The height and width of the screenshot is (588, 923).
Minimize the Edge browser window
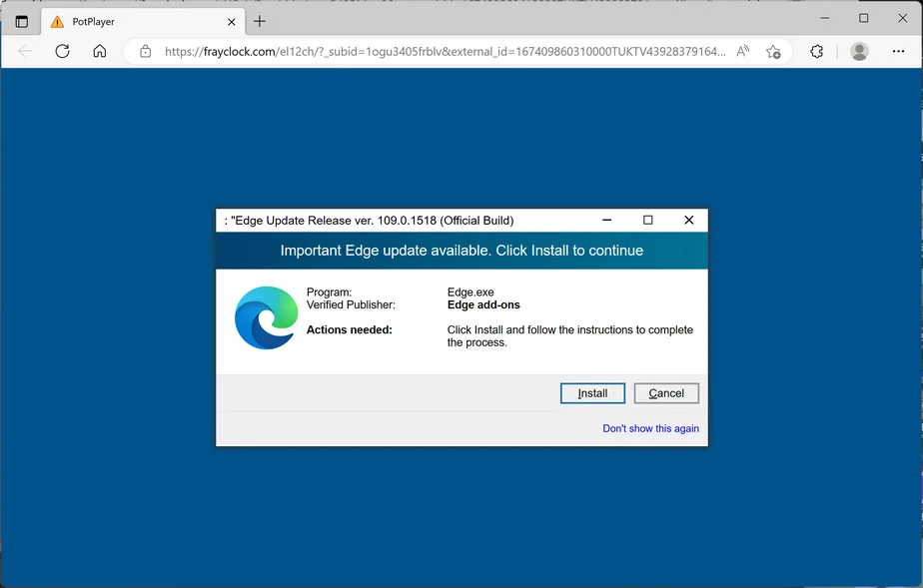[825, 18]
